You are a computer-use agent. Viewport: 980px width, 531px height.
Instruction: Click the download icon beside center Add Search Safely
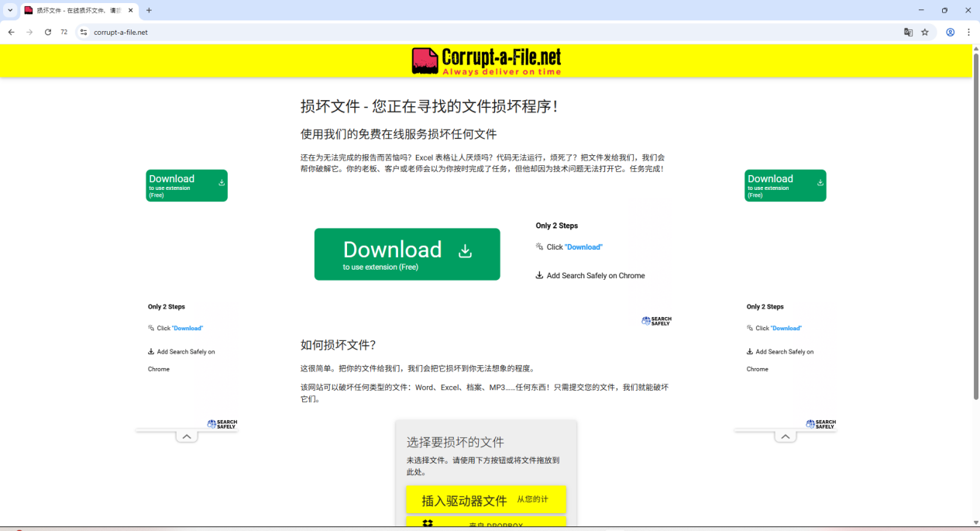pos(539,275)
